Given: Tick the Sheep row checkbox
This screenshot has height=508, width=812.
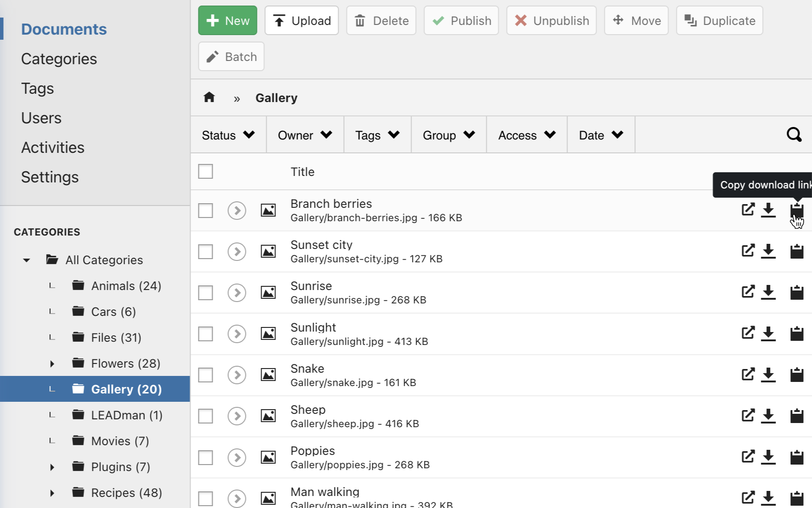Looking at the screenshot, I should (x=205, y=416).
